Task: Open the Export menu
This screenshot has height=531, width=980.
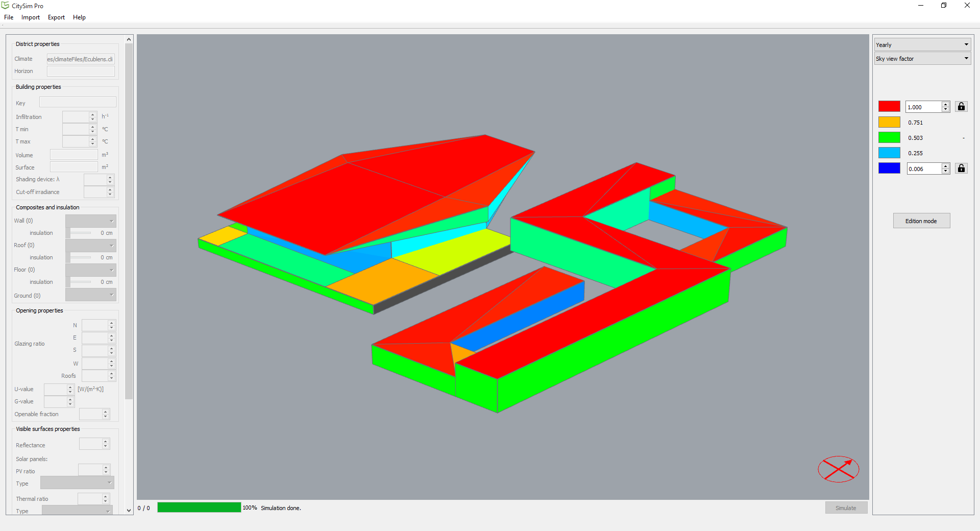Action: click(x=56, y=17)
